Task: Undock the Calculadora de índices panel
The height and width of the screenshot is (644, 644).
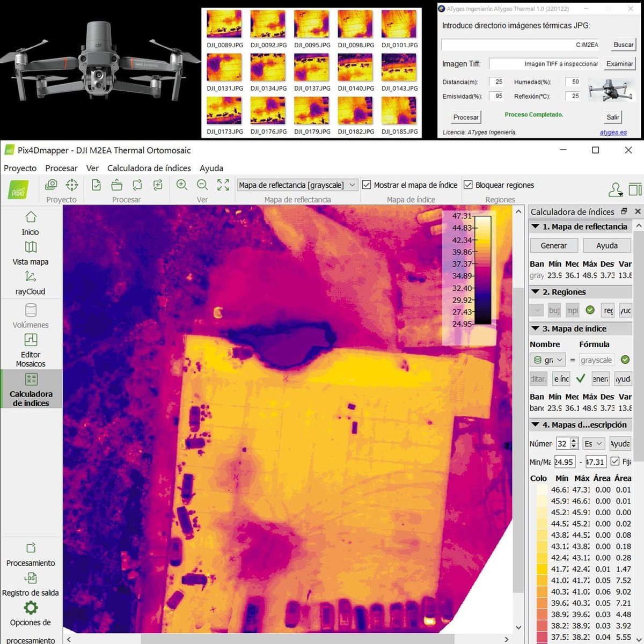Action: 624,211
